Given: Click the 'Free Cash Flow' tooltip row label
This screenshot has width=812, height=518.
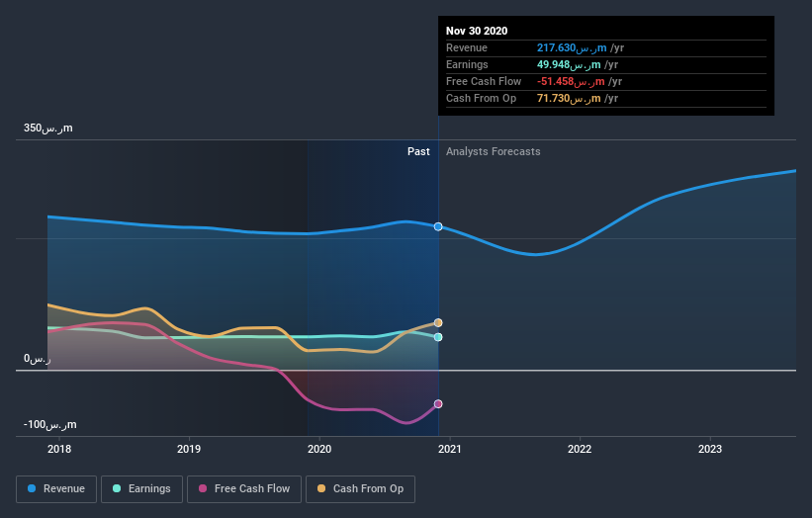Looking at the screenshot, I should [x=484, y=82].
